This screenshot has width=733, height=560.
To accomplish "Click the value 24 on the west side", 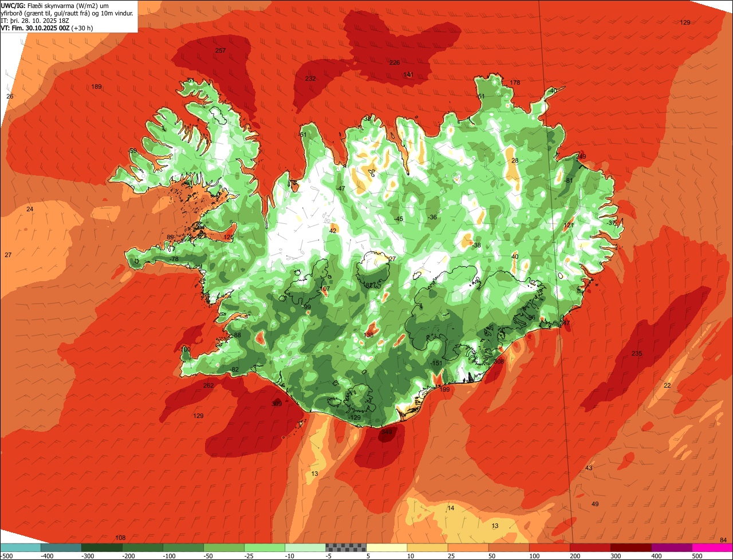I will (x=30, y=209).
